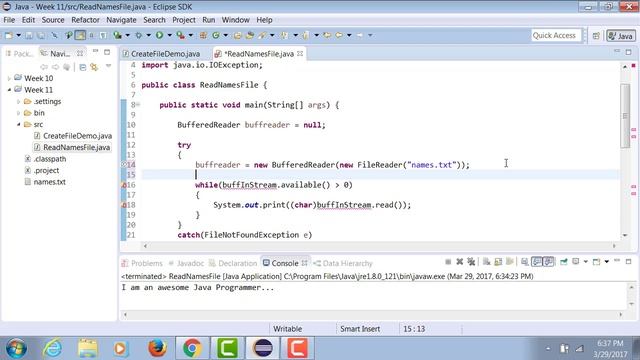Open Chrome from the taskbar
This screenshot has width=640, height=360.
[x=192, y=348]
